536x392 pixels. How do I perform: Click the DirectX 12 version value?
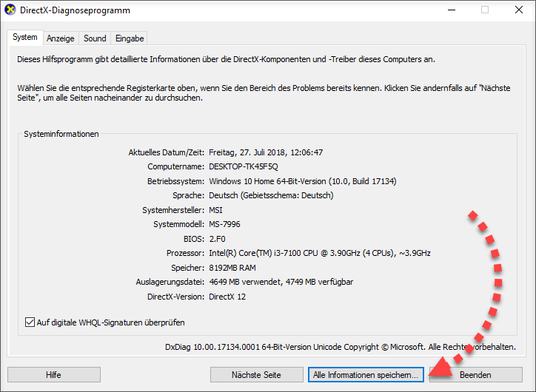227,297
